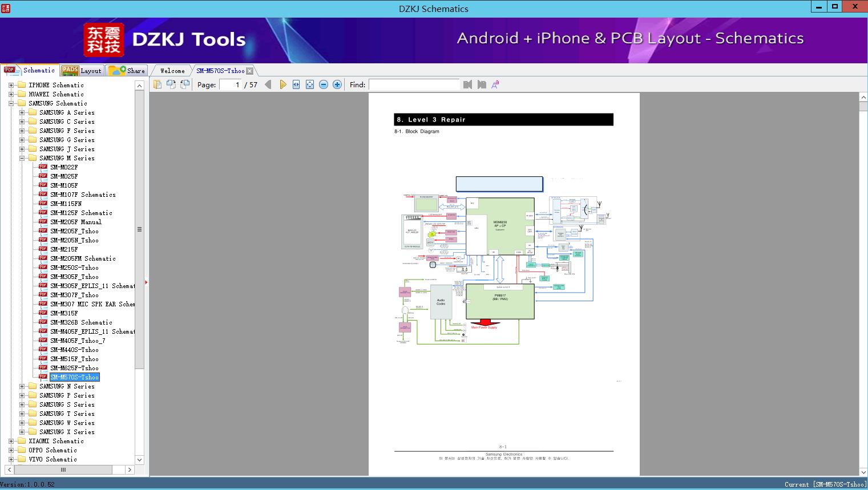
Task: Select SM-M326B Schematic in the tree
Action: click(x=81, y=322)
